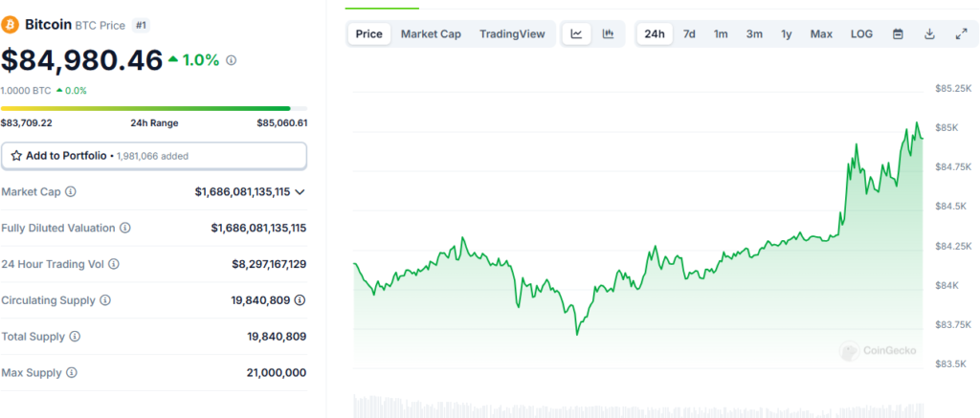Click the Max Supply value 21,000,000
This screenshot has height=418, width=980.
tap(277, 373)
